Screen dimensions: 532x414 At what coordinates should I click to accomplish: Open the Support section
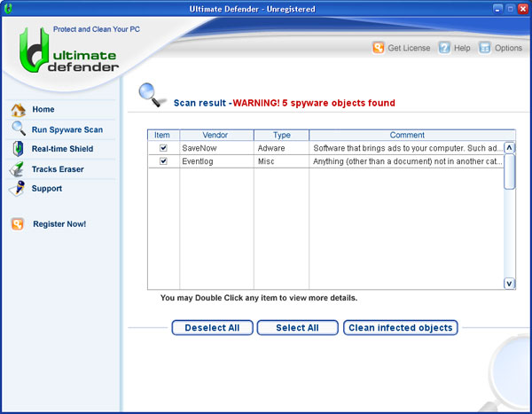(x=47, y=188)
